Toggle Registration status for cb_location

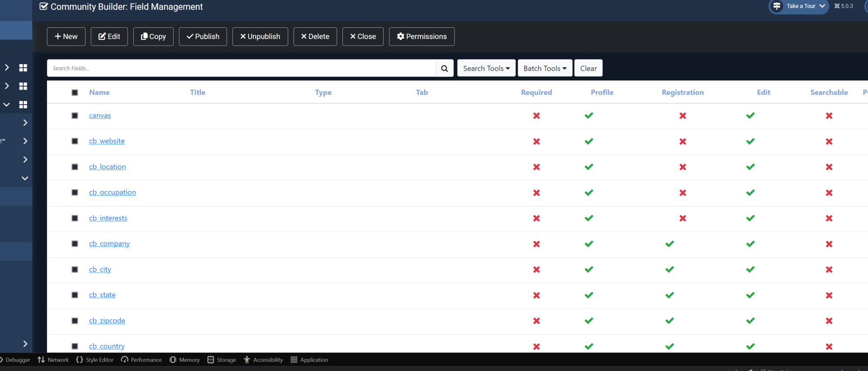[x=683, y=167]
